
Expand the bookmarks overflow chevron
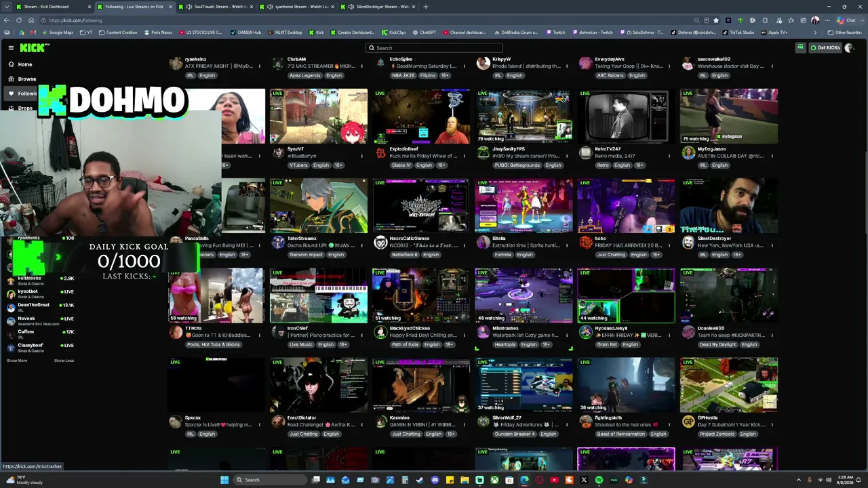(x=815, y=33)
